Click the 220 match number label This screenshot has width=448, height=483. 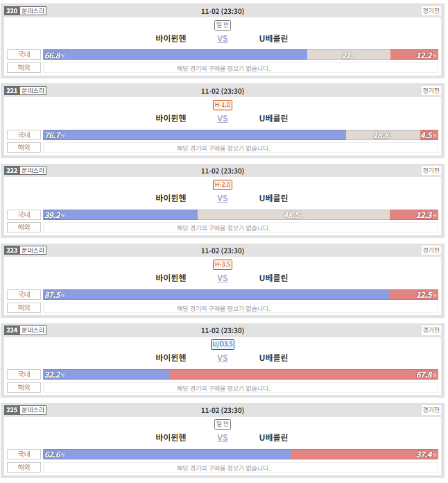coord(12,11)
